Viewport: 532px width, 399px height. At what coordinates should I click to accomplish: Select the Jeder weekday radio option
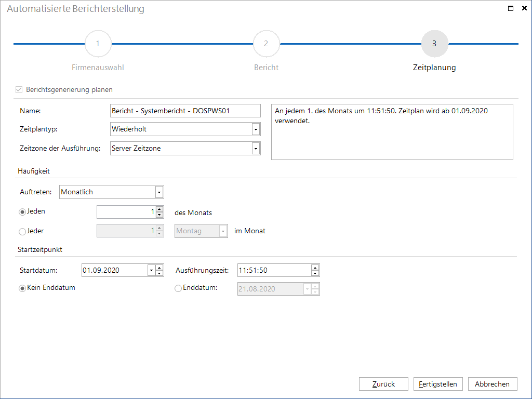point(22,231)
